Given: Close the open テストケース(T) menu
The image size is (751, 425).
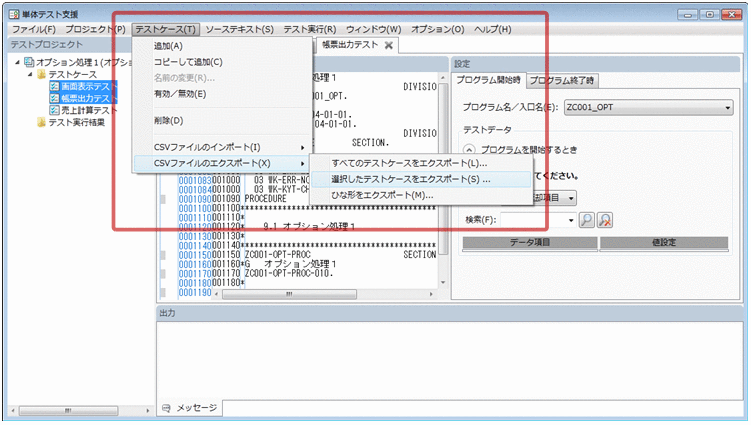Looking at the screenshot, I should coord(165,29).
